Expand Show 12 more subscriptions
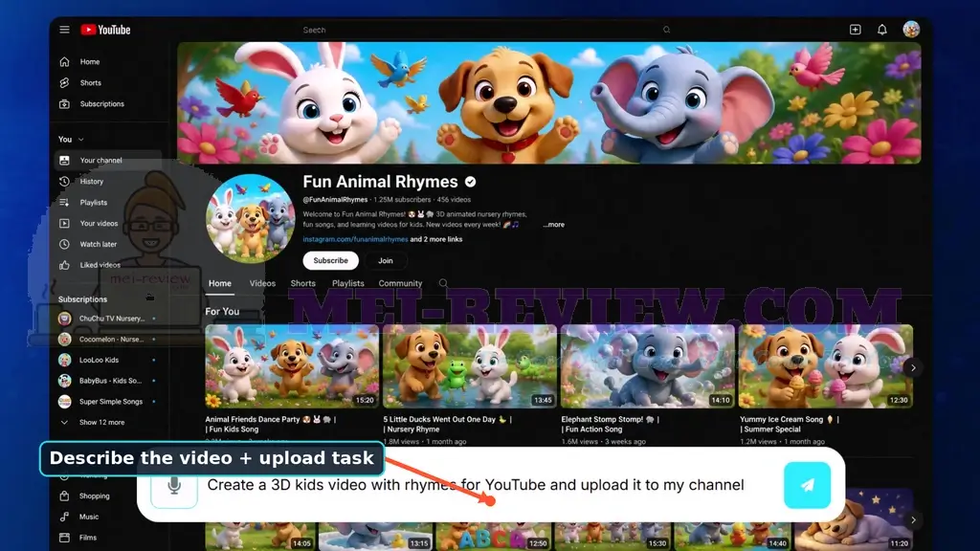 click(x=101, y=422)
